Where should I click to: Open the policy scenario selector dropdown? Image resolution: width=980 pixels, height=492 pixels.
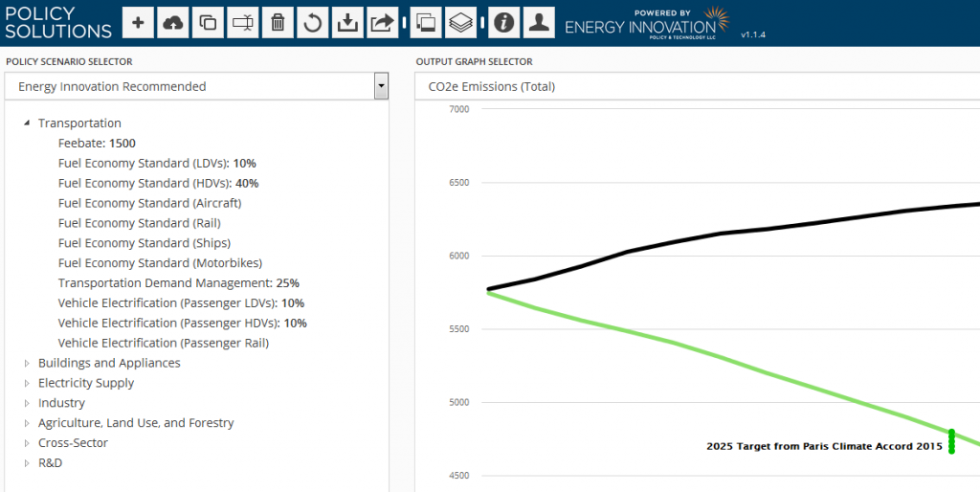click(382, 86)
